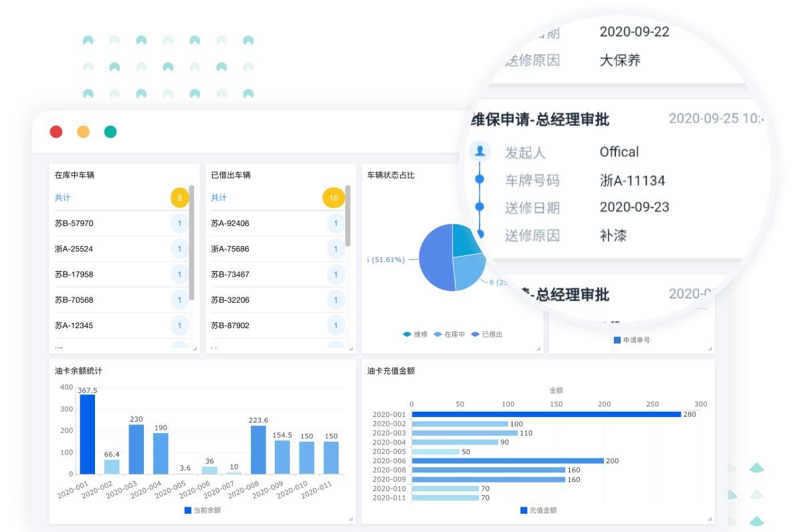Click the initiator name Offical
This screenshot has width=804, height=532.
pyautogui.click(x=619, y=152)
